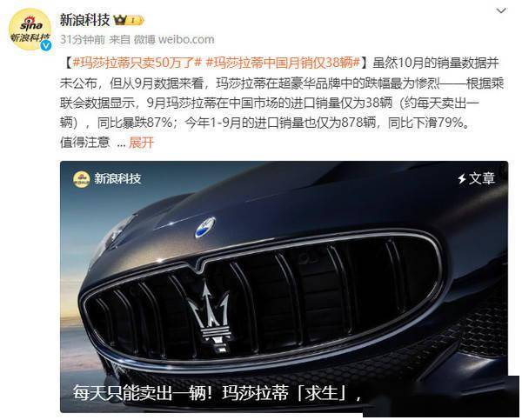The image size is (522, 420).
Task: Open the Sina Tech profile avatar
Action: 30,29
